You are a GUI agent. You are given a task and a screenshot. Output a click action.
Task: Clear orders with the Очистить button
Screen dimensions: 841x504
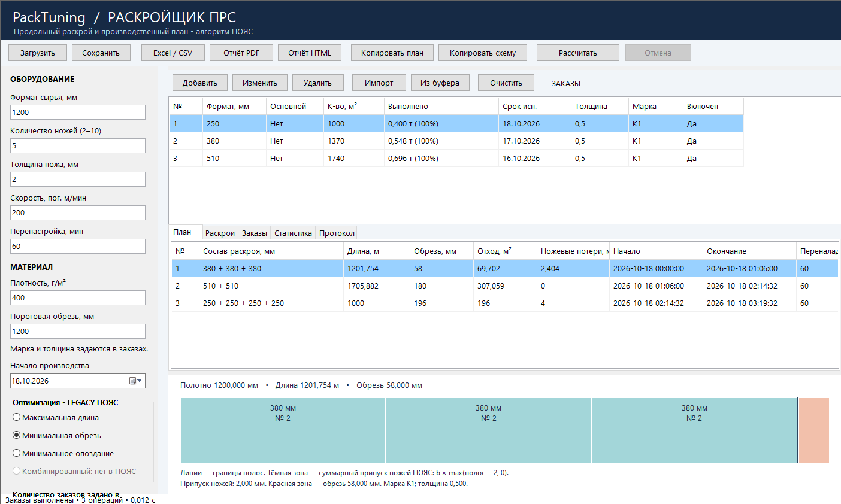[506, 83]
